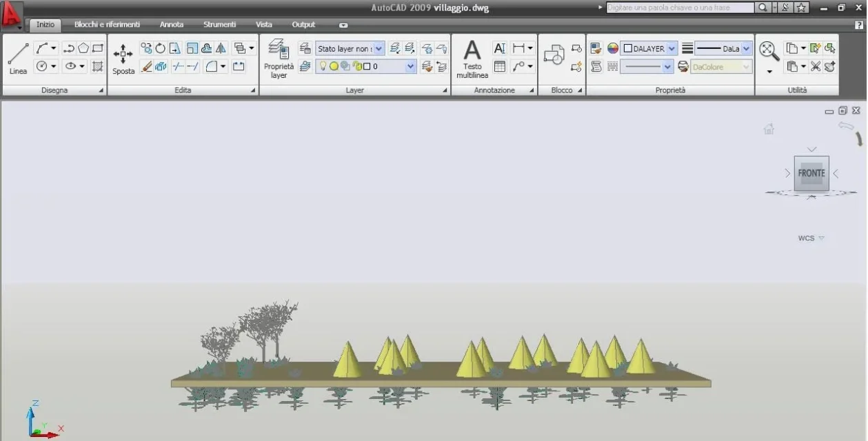Expand the Disegna panel
The height and width of the screenshot is (441, 868).
[x=101, y=90]
